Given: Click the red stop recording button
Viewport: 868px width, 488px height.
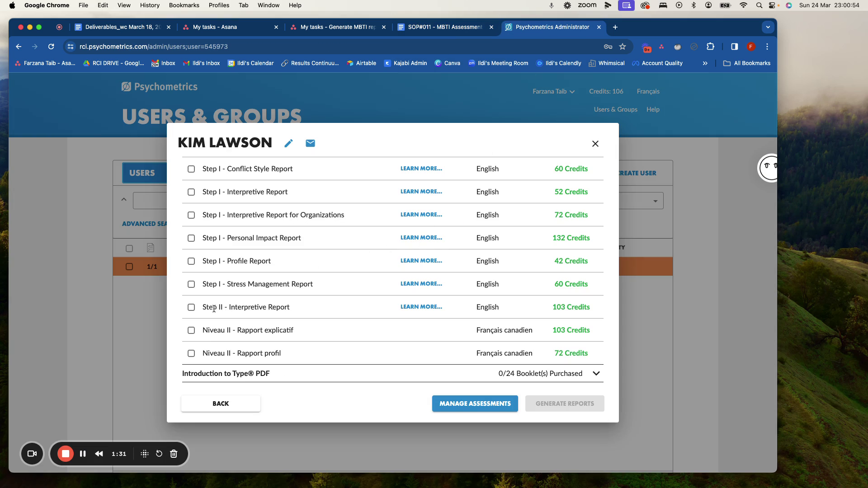Looking at the screenshot, I should point(66,454).
